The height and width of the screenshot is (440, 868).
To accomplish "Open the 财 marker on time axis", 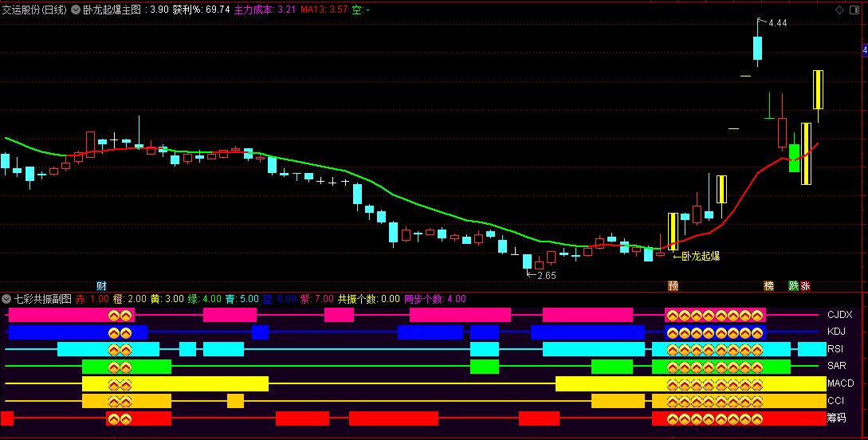I will 101,285.
